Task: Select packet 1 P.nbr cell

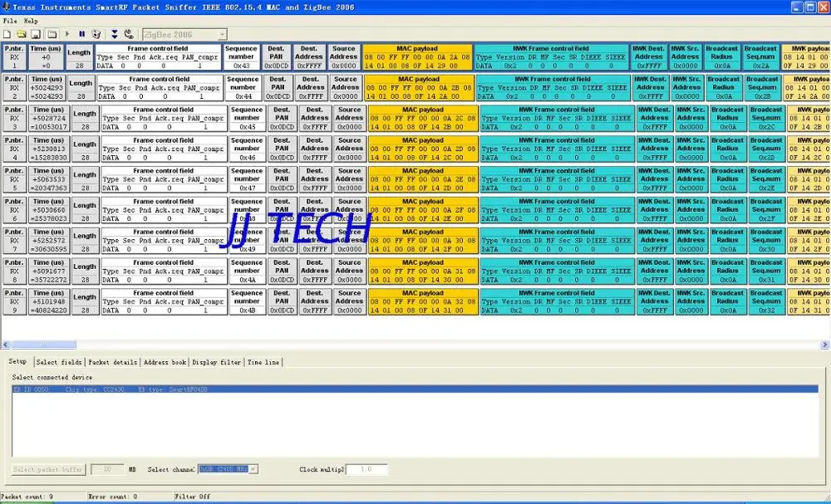Action: 14,57
